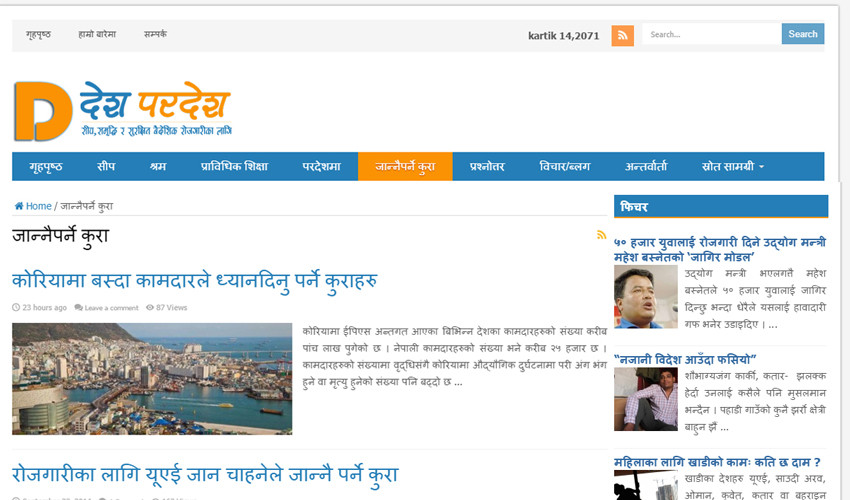The width and height of the screenshot is (850, 500).
Task: Click the eye icon beside 87 Views
Action: tap(150, 307)
